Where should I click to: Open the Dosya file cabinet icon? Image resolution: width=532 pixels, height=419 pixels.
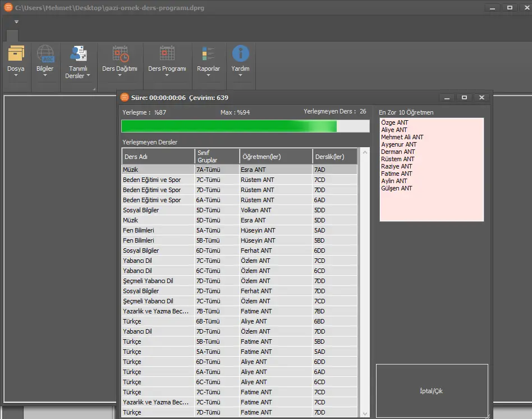click(x=16, y=53)
